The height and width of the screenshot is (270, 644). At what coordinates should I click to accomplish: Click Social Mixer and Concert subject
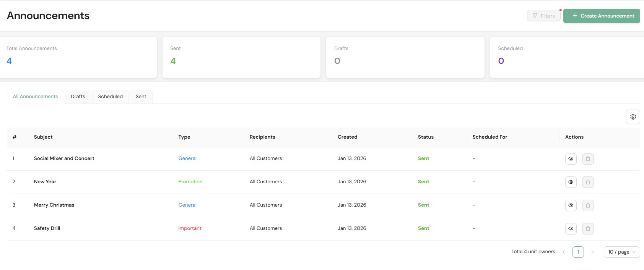[x=64, y=158]
